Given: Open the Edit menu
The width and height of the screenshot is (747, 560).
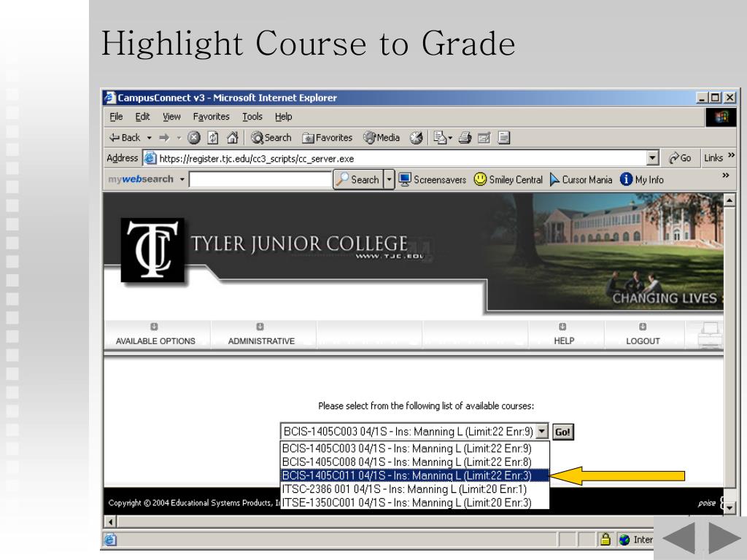Looking at the screenshot, I should tap(142, 117).
